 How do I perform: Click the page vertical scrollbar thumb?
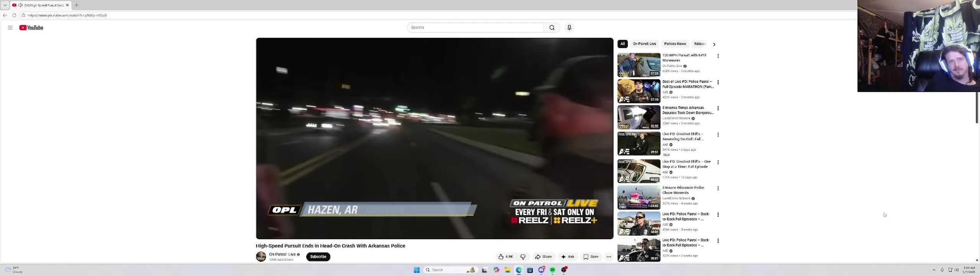click(x=977, y=107)
